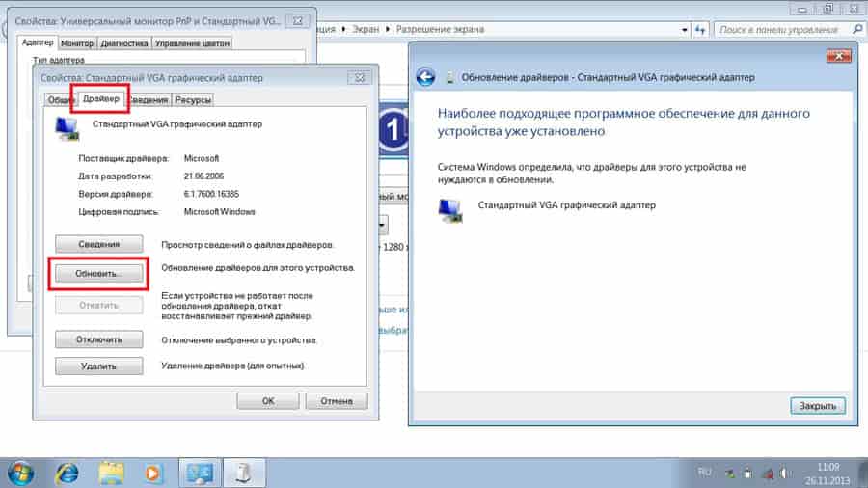Click the Отключить device button

(99, 339)
